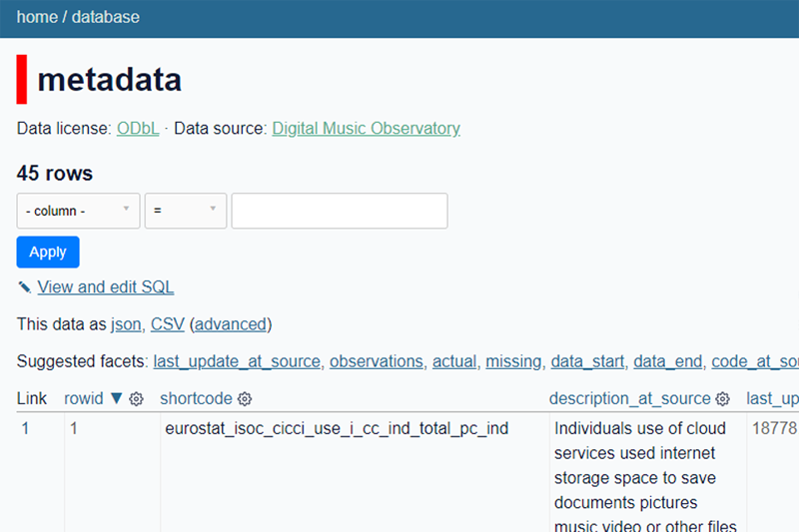Open row 1 via its Link cell
The width and height of the screenshot is (799, 532).
[x=26, y=429]
